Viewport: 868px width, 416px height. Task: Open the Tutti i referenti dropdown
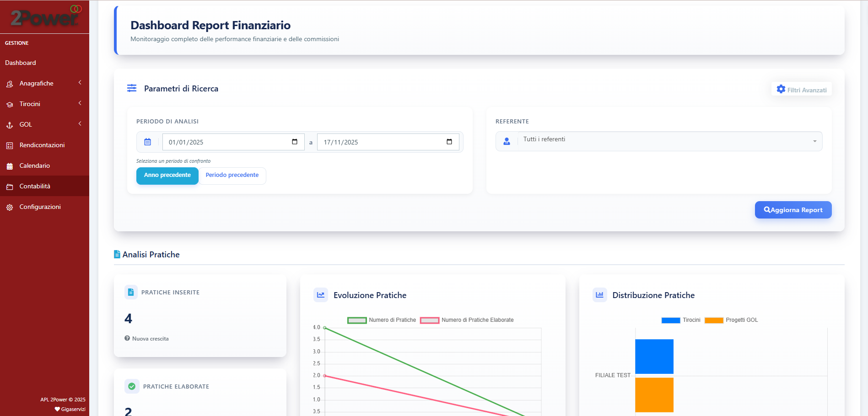click(668, 141)
